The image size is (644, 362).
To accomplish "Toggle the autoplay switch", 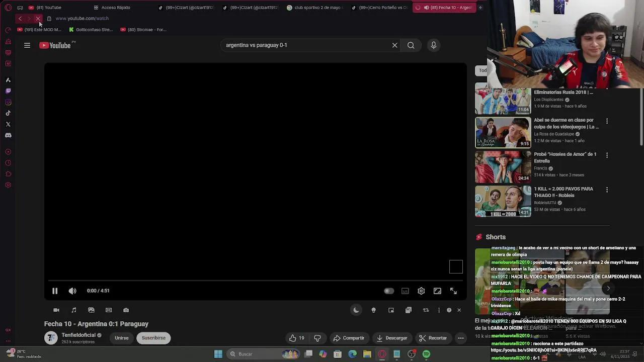I will click(x=388, y=291).
